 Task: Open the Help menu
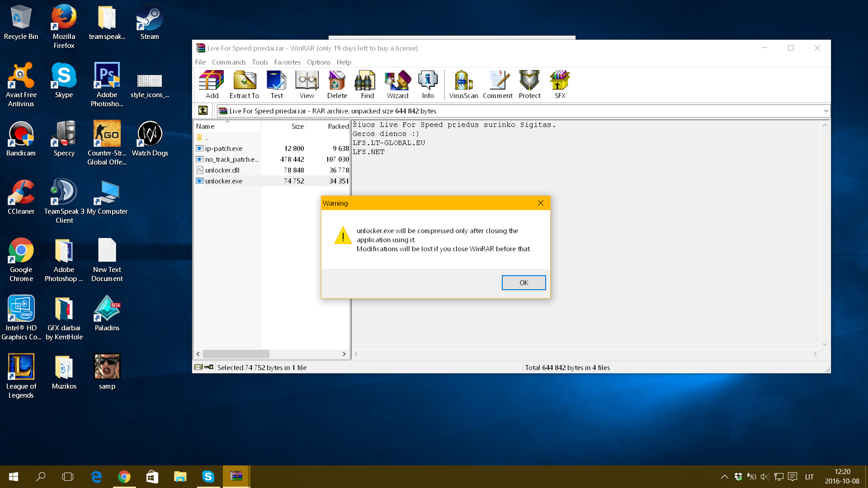[344, 62]
